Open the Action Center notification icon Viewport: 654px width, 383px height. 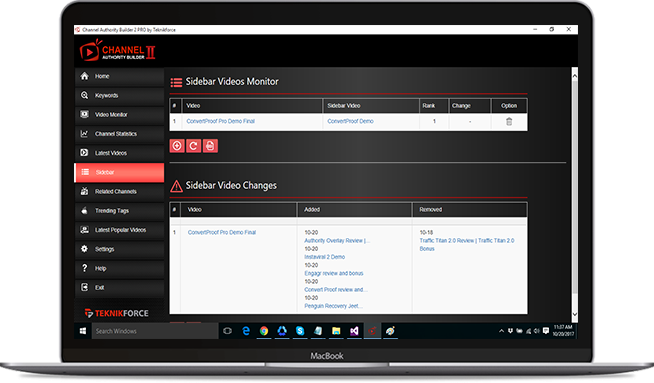[546, 331]
